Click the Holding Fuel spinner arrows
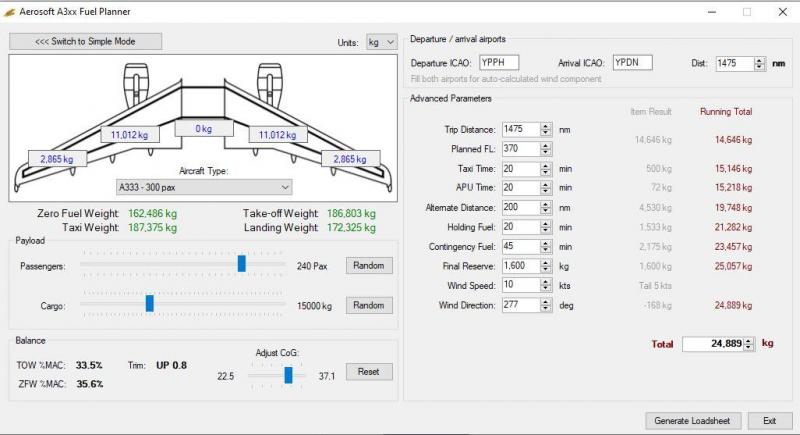 click(546, 227)
